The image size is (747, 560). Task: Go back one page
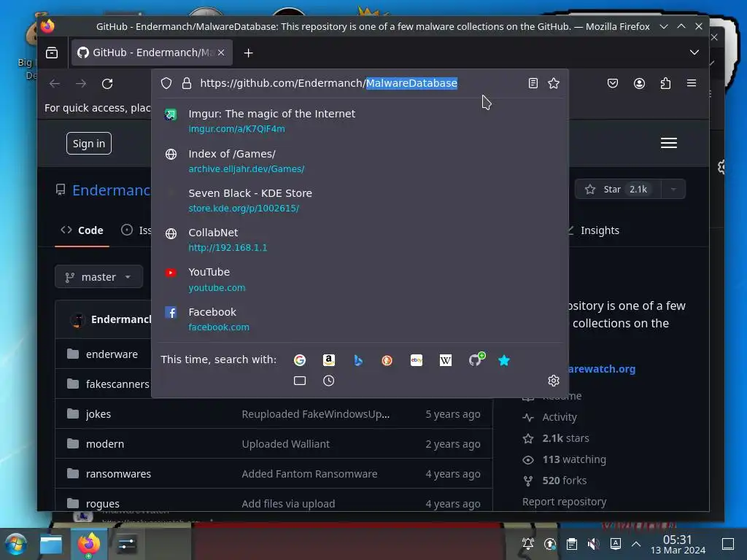coord(55,84)
